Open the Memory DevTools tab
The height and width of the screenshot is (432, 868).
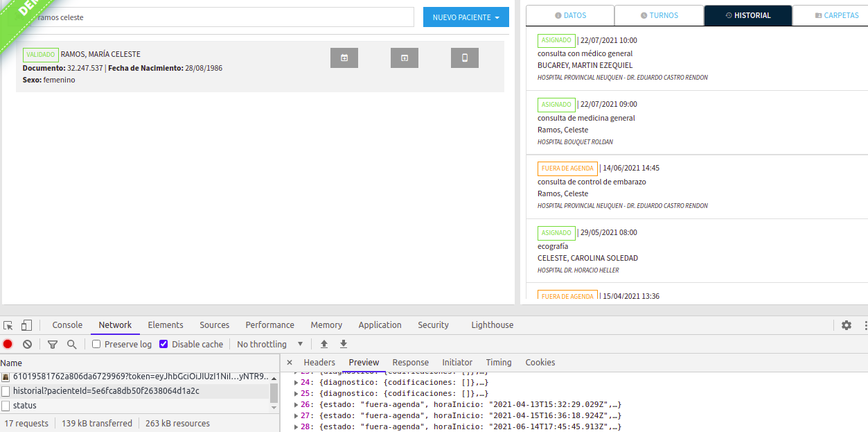326,325
